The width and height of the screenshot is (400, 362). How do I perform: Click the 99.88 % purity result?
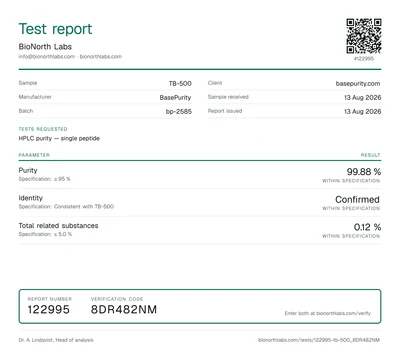[x=364, y=172]
